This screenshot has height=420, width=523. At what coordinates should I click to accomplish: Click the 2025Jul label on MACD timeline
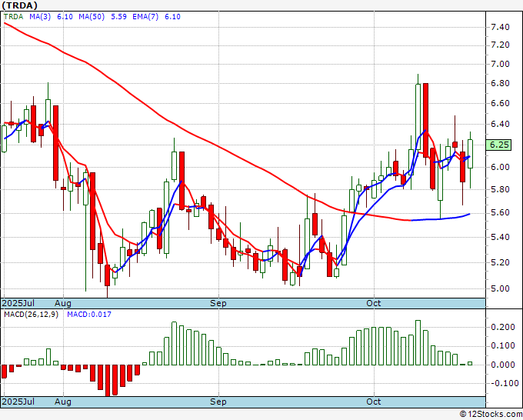tap(18, 402)
